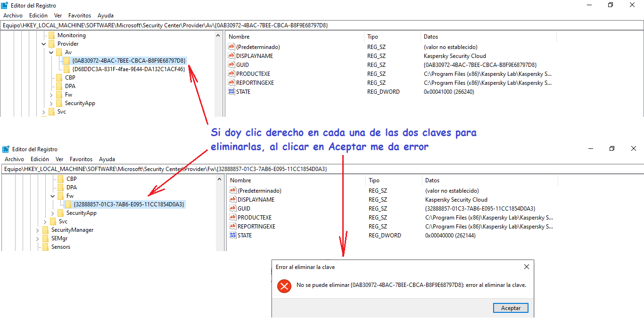The height and width of the screenshot is (318, 644).
Task: Click Aceptar in the error dialog
Action: click(511, 308)
